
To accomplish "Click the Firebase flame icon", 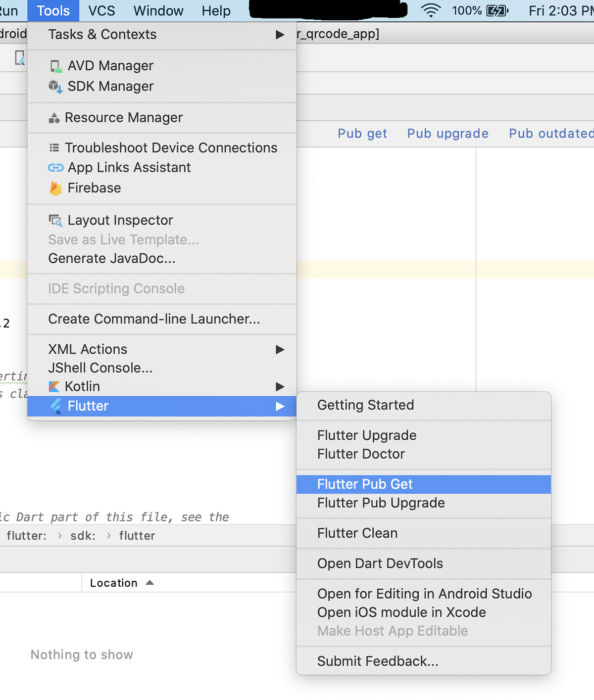I will tap(55, 188).
